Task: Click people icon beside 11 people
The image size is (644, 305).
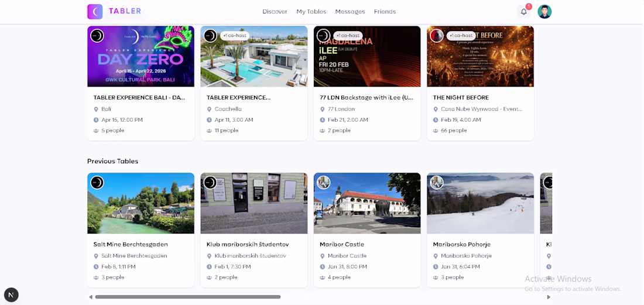Action: pos(209,131)
